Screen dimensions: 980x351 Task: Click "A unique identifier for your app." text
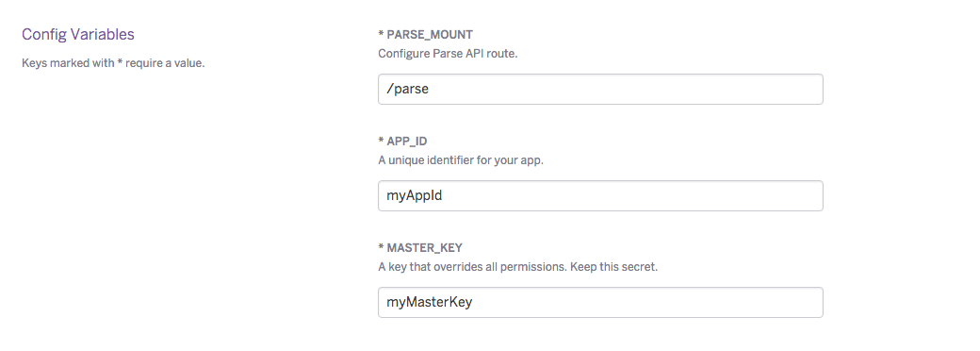click(x=461, y=160)
